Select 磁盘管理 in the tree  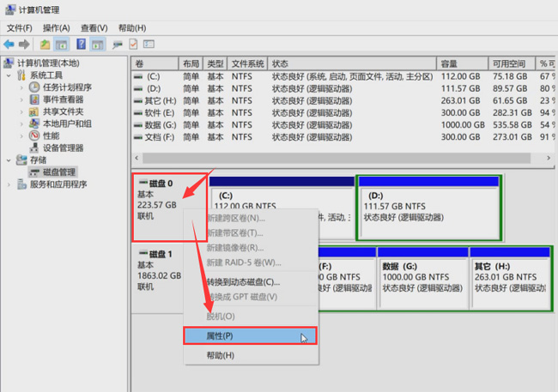click(x=59, y=172)
